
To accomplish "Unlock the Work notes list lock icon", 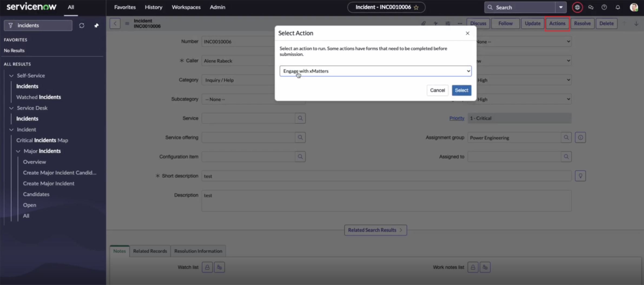I will [x=473, y=267].
